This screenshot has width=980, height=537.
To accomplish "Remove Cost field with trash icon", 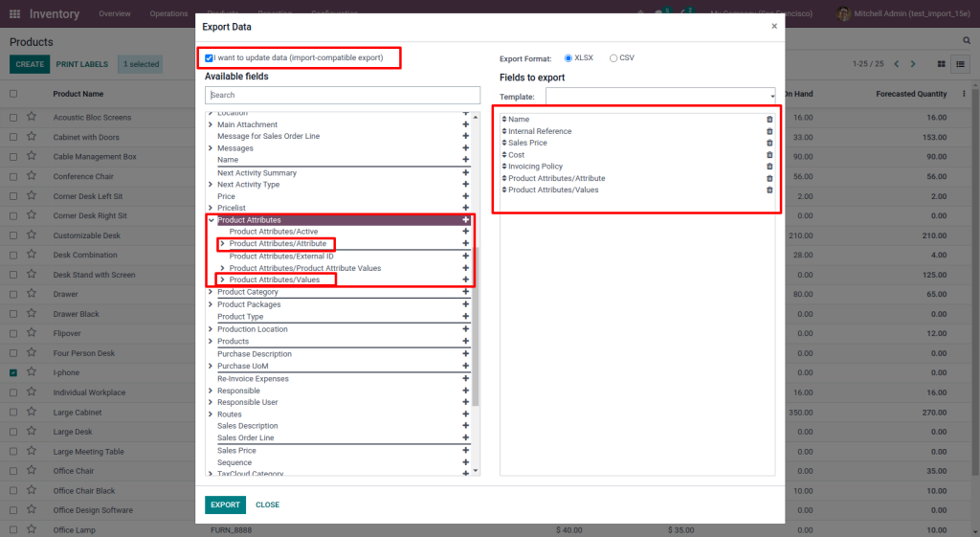I will click(769, 155).
